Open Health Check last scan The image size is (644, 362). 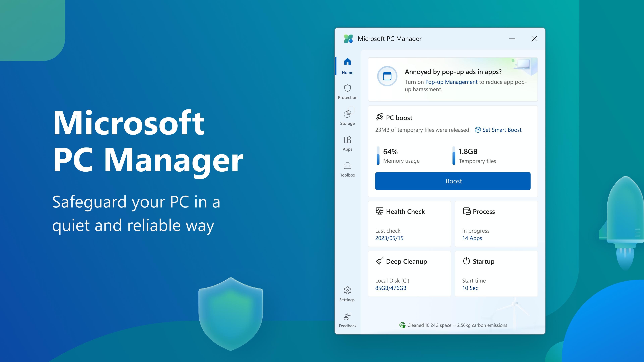pos(389,238)
